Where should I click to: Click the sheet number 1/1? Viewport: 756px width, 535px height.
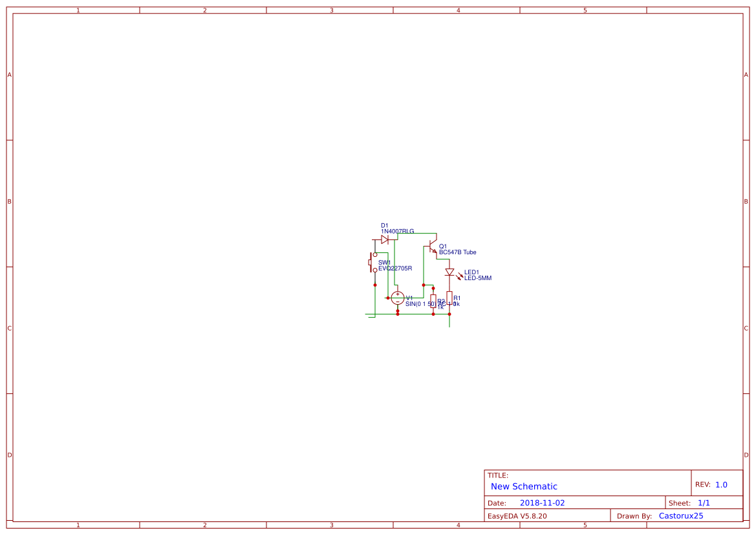(x=704, y=503)
